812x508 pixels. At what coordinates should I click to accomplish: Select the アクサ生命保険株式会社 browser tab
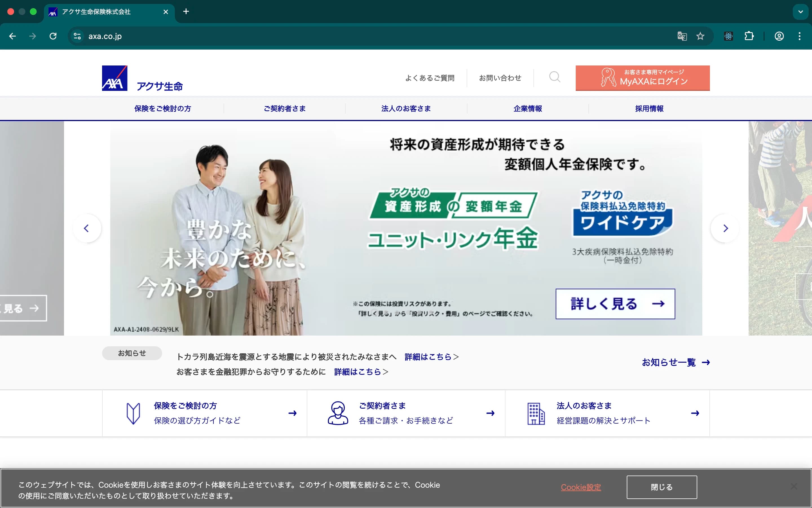pos(109,12)
